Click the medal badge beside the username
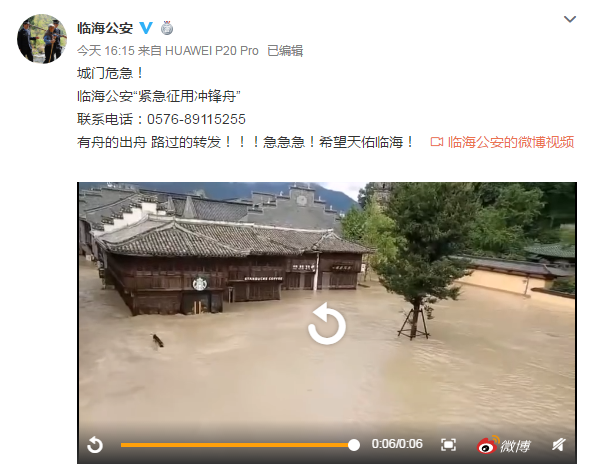595x473 pixels. 167,28
